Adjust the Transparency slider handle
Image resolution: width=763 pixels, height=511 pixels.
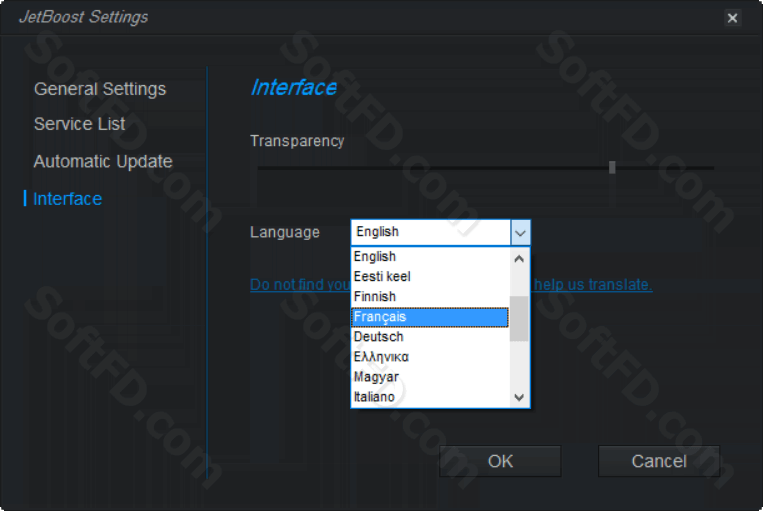(x=612, y=167)
